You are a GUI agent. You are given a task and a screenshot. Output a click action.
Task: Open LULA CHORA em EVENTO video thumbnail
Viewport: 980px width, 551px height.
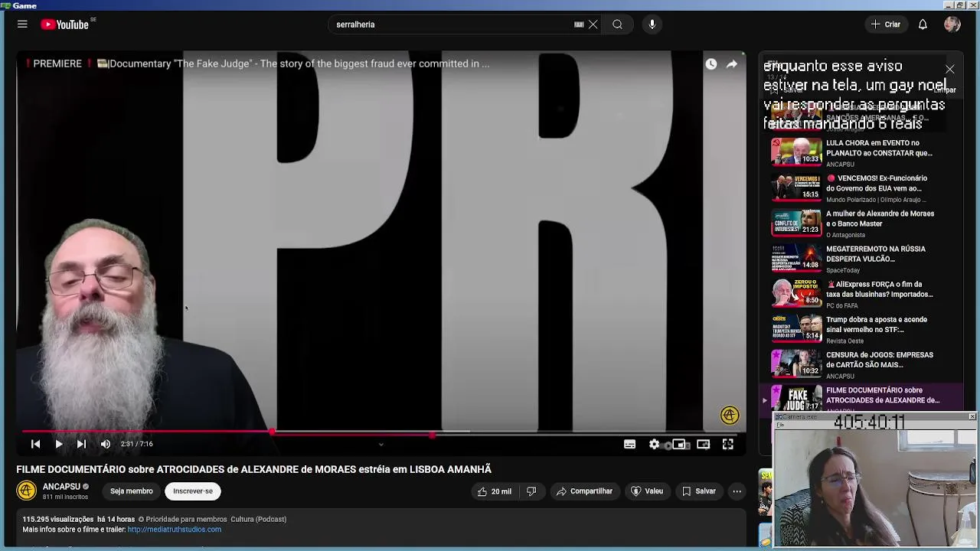796,151
